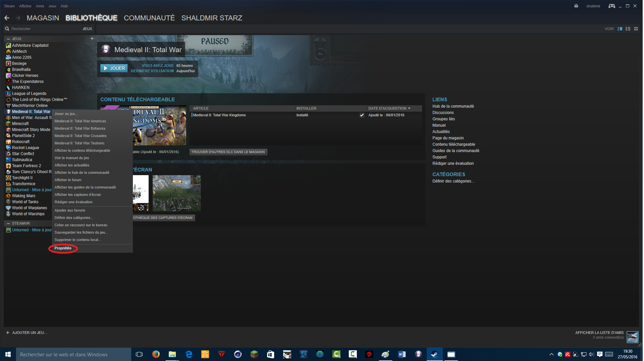The width and height of the screenshot is (644, 361).
Task: Open the JEUX filter dropdown
Action: point(87,29)
